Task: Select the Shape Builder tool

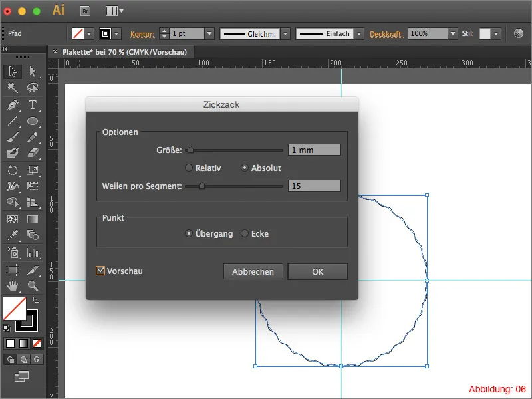Action: [13, 202]
